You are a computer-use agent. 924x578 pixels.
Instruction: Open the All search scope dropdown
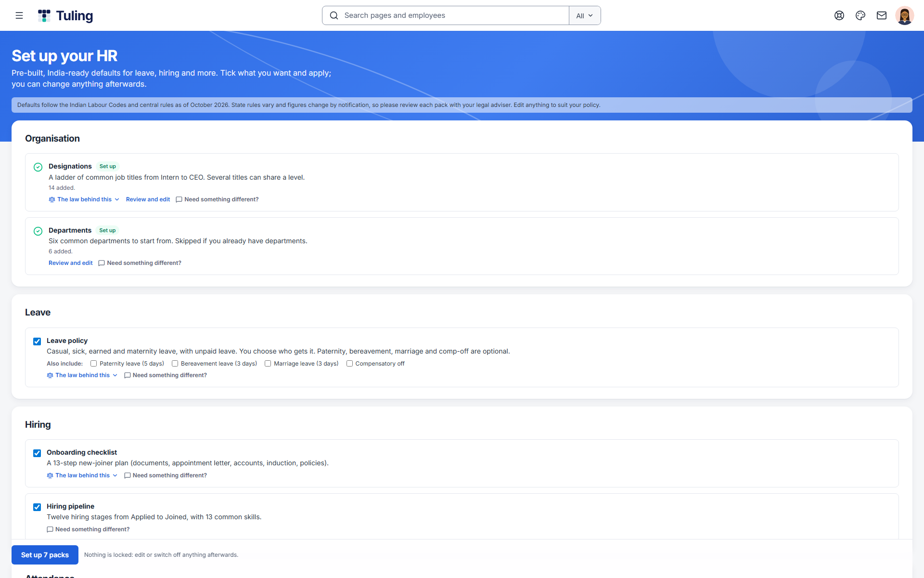585,15
